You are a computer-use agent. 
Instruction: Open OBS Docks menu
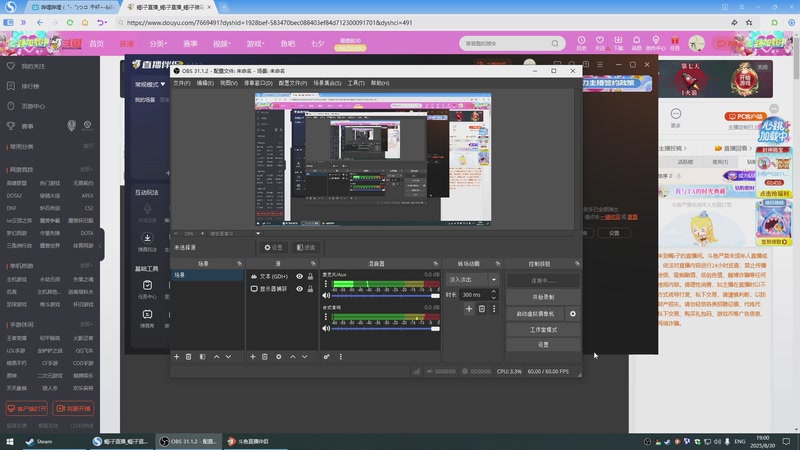(258, 83)
